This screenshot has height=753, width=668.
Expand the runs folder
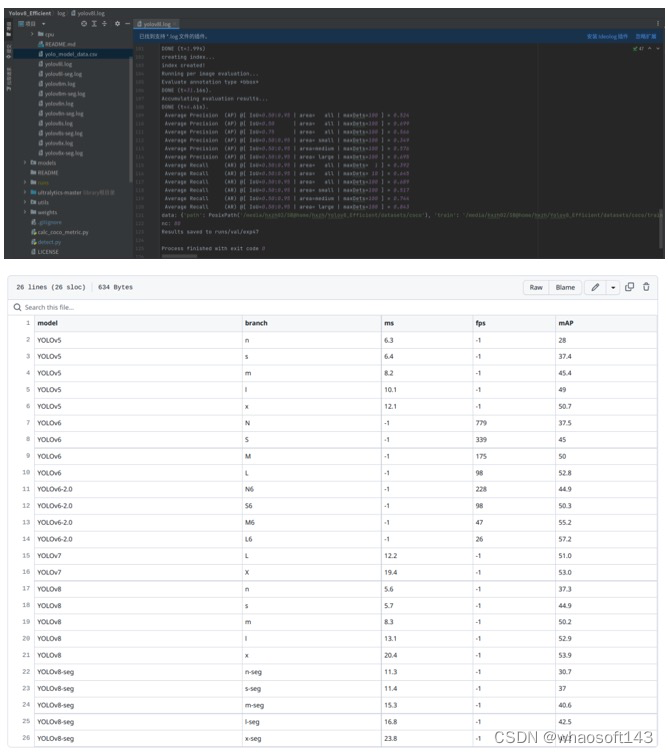click(25, 182)
